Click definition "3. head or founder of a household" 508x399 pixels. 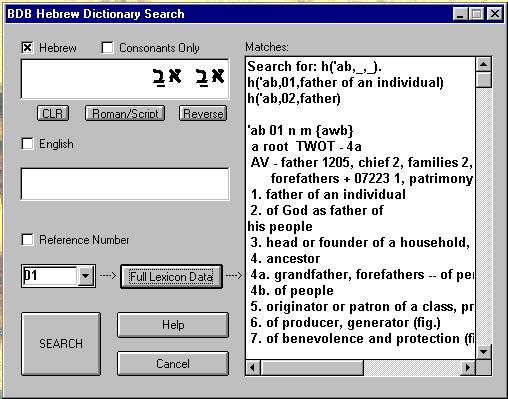click(360, 242)
